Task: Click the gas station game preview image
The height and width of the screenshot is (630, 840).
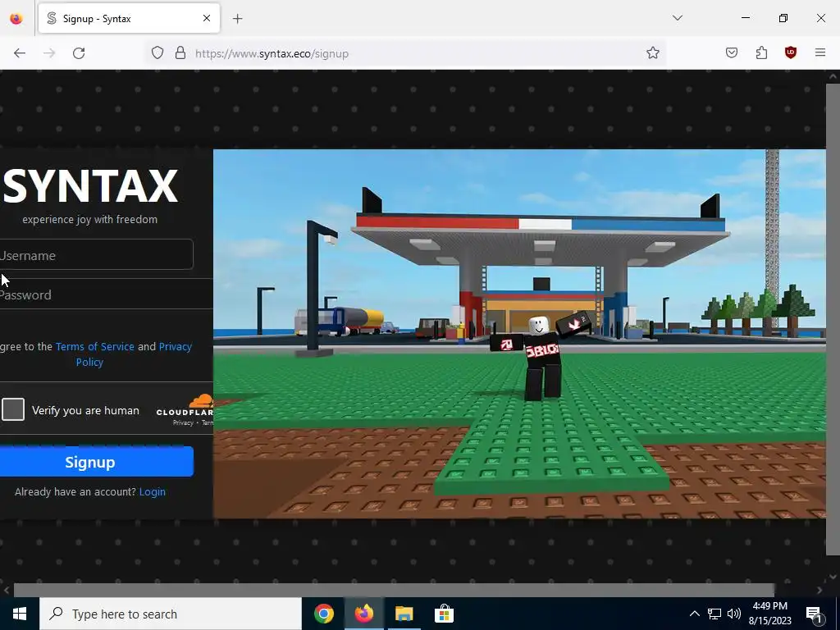Action: (x=519, y=334)
